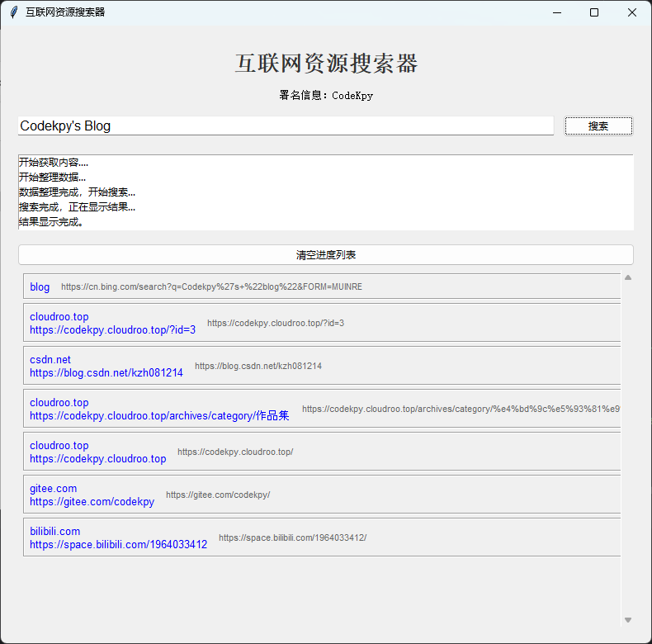
Task: Focus the search box containing Codekpy's Blog
Action: pos(286,125)
